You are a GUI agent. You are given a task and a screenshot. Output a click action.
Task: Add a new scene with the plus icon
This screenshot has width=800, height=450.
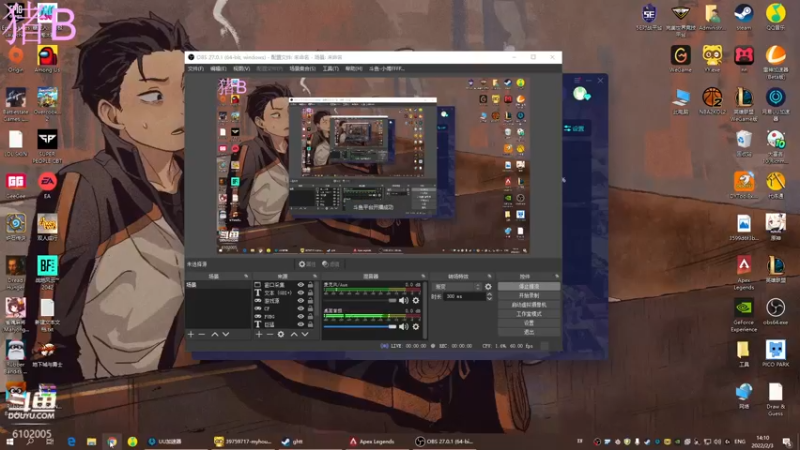point(191,334)
